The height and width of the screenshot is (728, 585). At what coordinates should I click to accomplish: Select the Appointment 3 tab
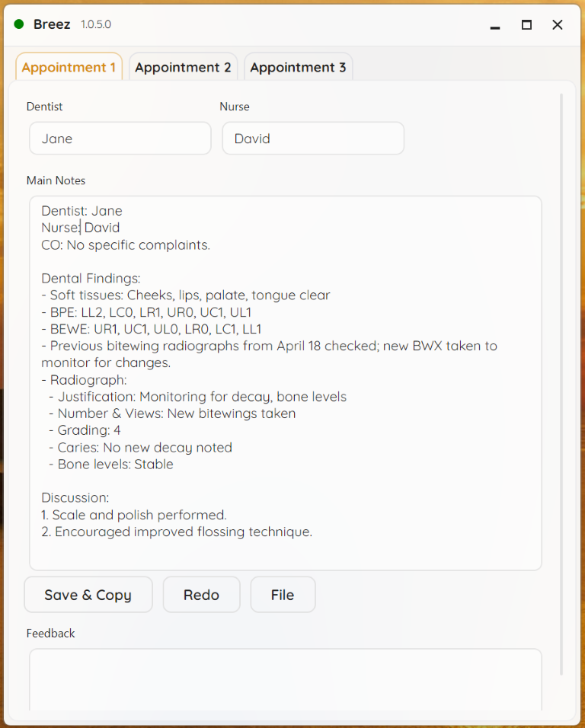point(298,67)
